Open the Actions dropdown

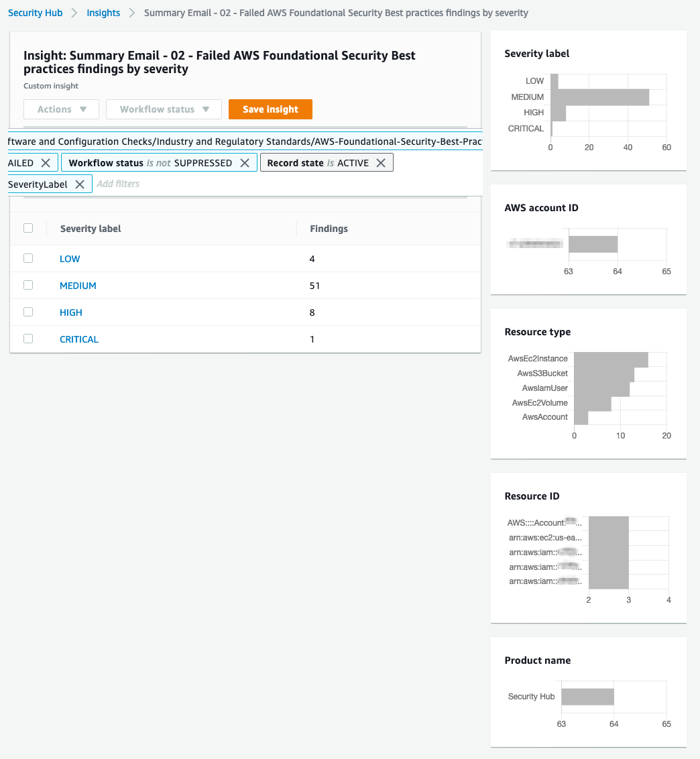61,109
